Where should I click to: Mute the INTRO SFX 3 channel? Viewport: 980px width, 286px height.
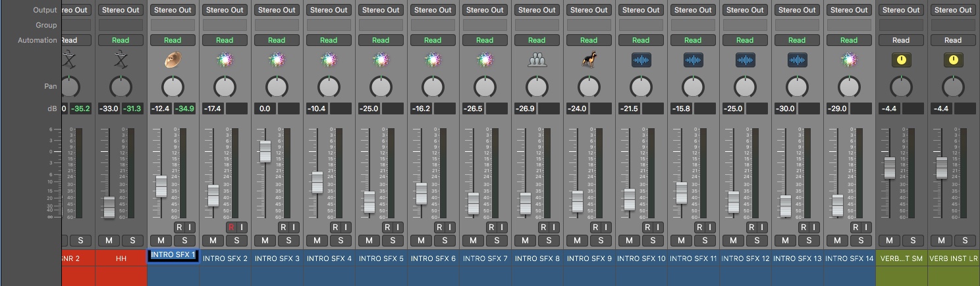pos(265,241)
